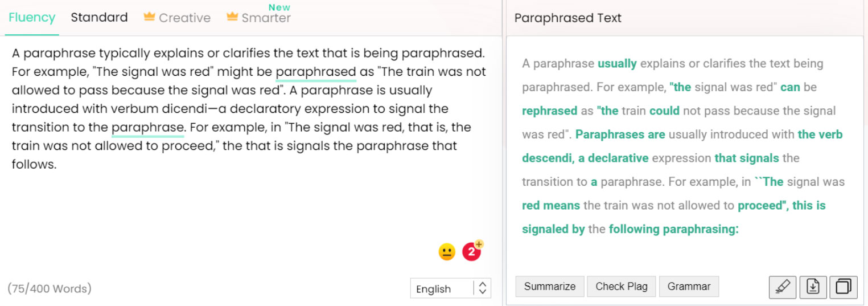Click the language selector's up/down arrows
The height and width of the screenshot is (306, 868).
point(483,288)
